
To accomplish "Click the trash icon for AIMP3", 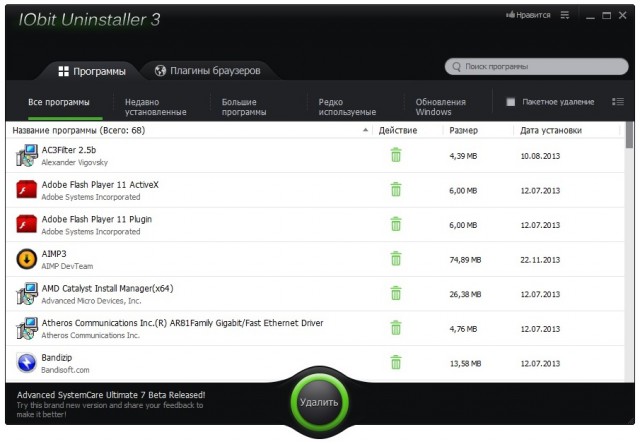I will point(396,259).
